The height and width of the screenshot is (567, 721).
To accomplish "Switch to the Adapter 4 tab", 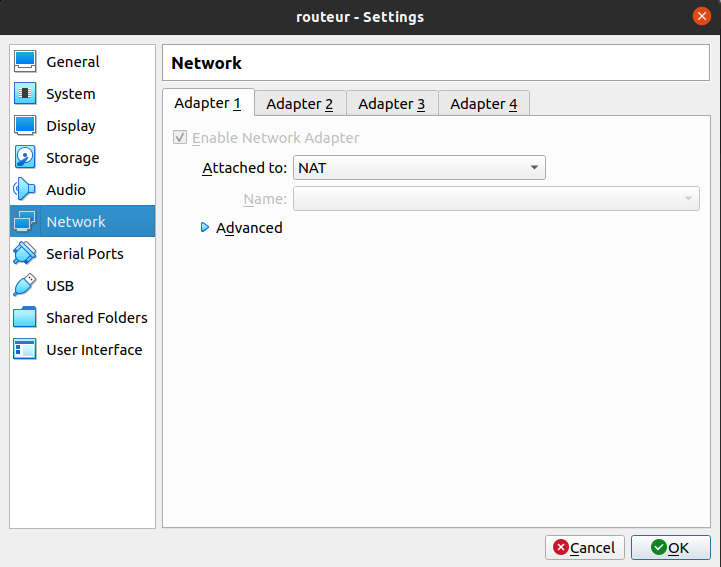I will click(x=484, y=104).
